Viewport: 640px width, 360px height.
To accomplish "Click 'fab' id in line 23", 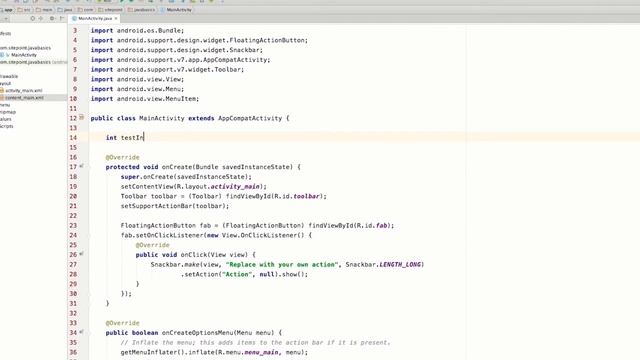I will click(x=381, y=226).
